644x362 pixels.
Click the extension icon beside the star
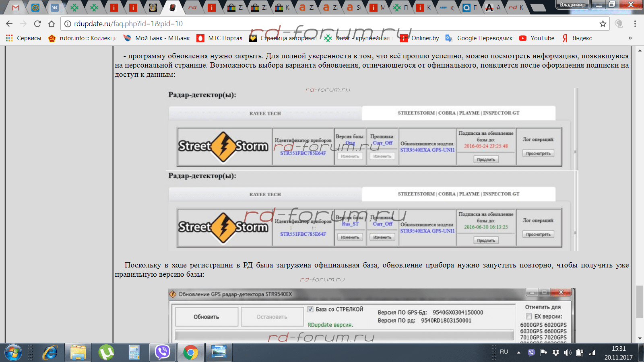[x=619, y=24]
